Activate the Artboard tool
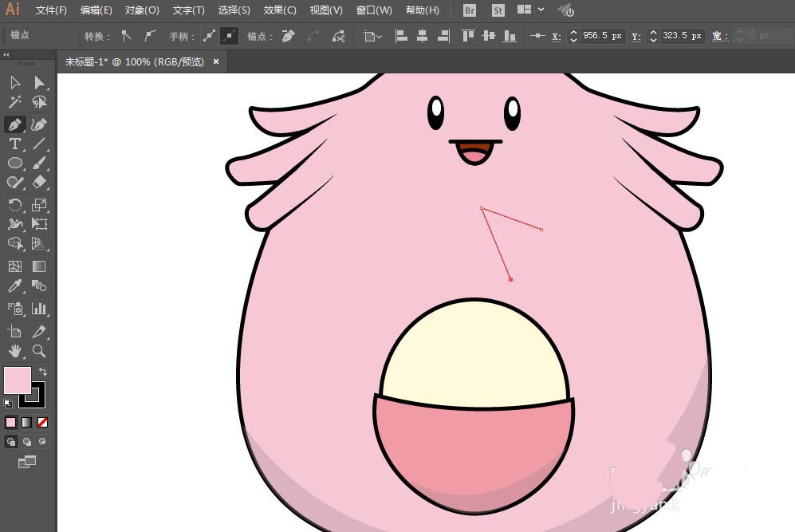This screenshot has height=532, width=795. point(15,332)
